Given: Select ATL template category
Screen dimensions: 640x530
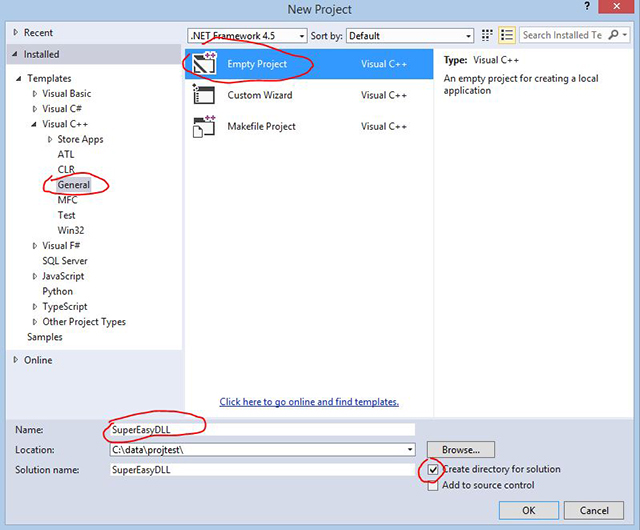Looking at the screenshot, I should point(66,154).
